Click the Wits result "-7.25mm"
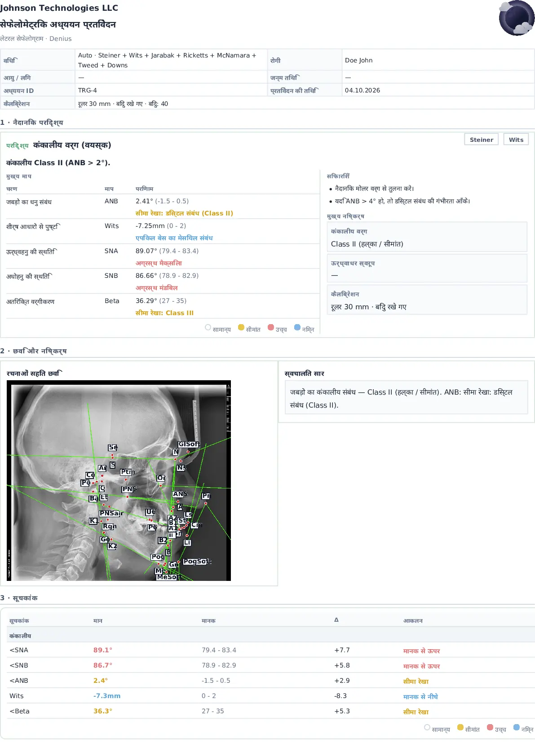 point(150,226)
